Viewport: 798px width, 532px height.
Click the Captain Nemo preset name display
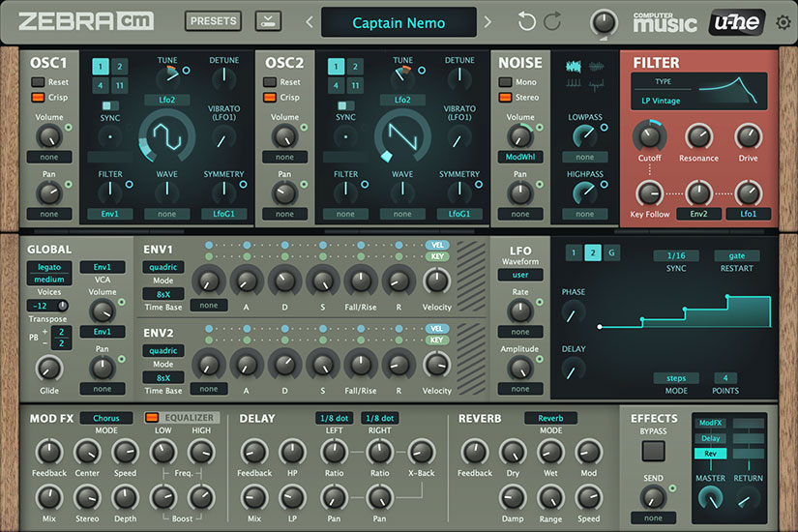coord(399,22)
